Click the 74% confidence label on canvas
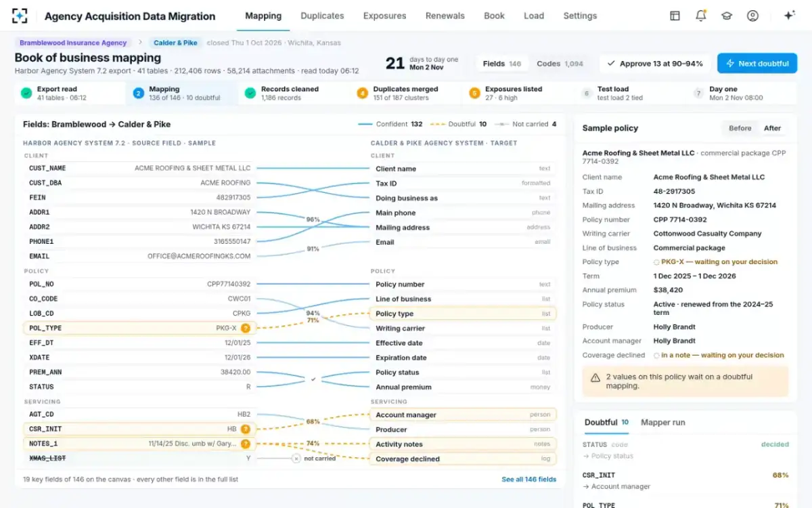 tap(313, 444)
